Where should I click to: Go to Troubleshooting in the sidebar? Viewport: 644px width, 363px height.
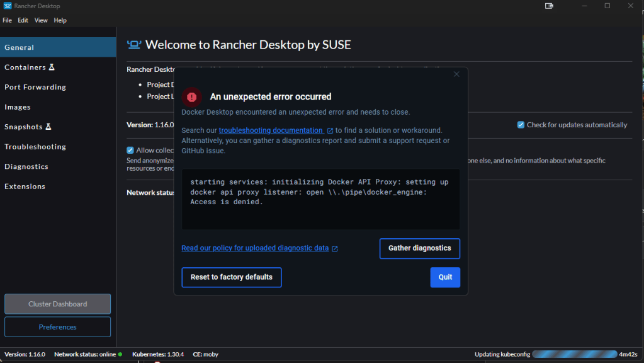pyautogui.click(x=58, y=146)
